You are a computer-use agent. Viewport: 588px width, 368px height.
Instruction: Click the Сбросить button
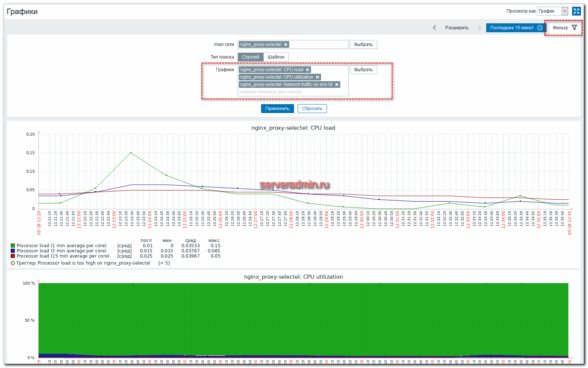pyautogui.click(x=312, y=109)
